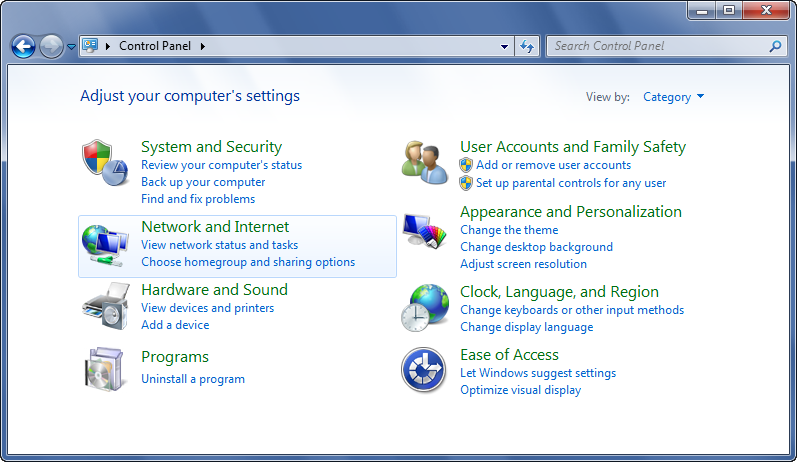
Task: Open the Clock, Language, and Region globe icon
Action: [425, 308]
